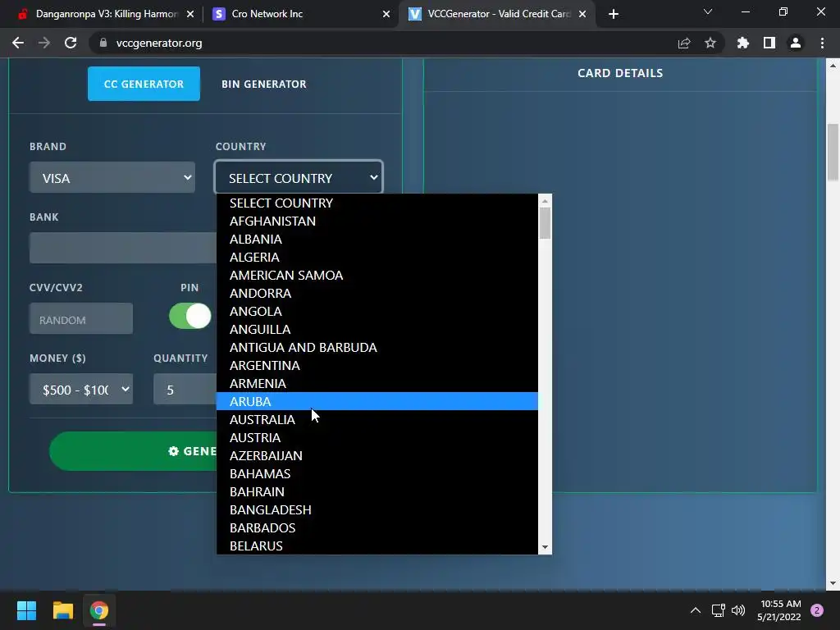Open the clock showing 10:55 AM
The width and height of the screenshot is (840, 630).
[779, 610]
